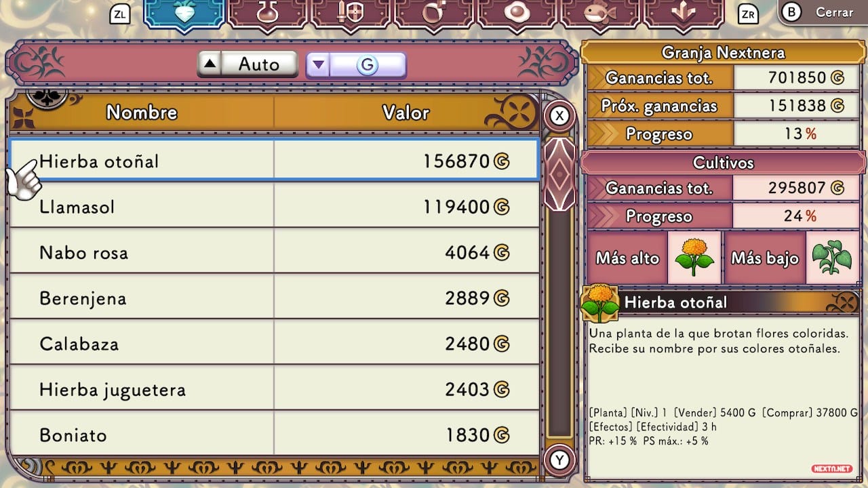Viewport: 868px width, 488px height.
Task: Click the Más alto flower thumbnail
Action: (694, 258)
